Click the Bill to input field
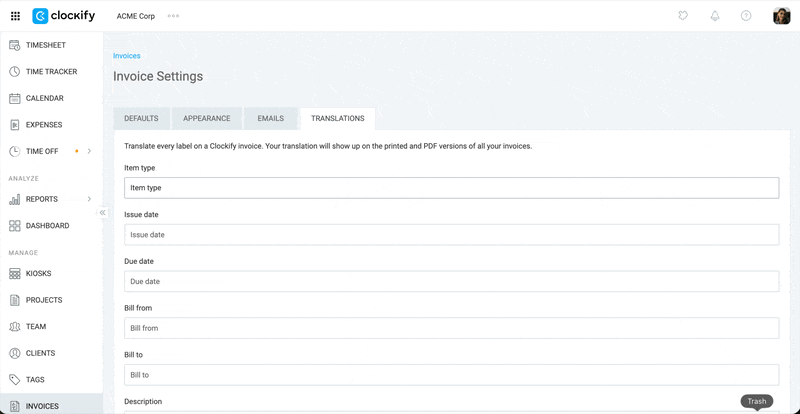This screenshot has width=800, height=414. point(451,375)
